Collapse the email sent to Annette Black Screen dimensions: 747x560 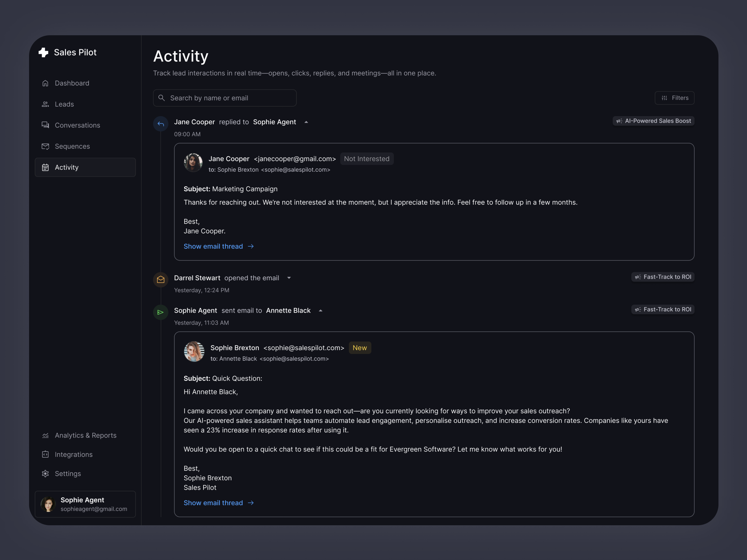point(321,311)
